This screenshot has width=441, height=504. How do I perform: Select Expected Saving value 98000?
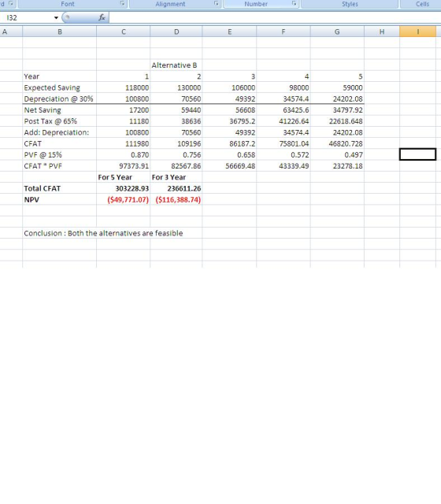pyautogui.click(x=283, y=87)
